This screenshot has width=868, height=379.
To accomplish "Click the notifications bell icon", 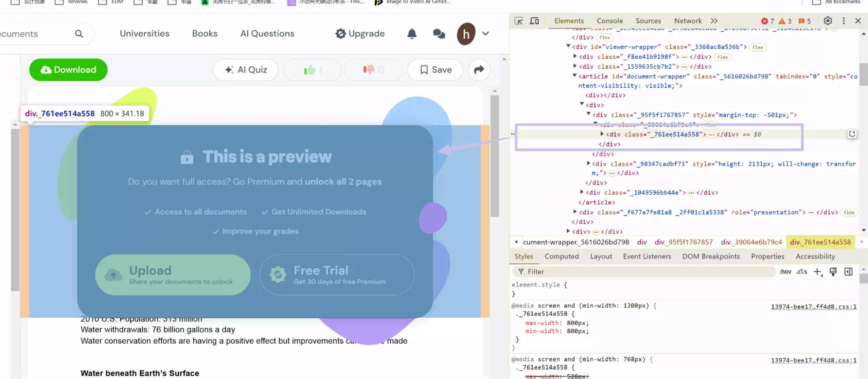I will point(412,34).
